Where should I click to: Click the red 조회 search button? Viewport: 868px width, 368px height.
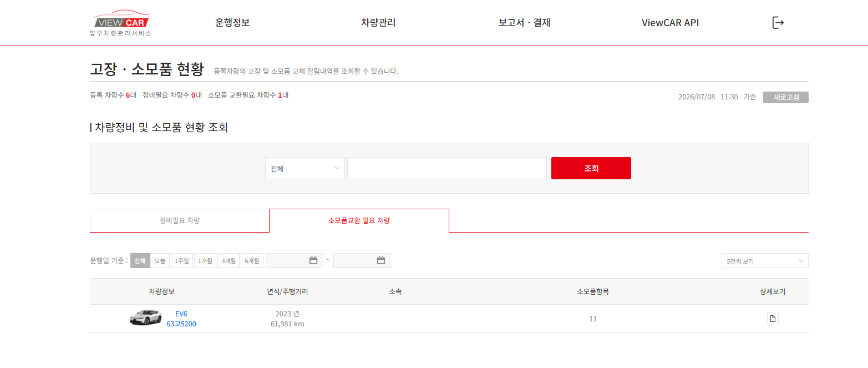click(x=591, y=168)
